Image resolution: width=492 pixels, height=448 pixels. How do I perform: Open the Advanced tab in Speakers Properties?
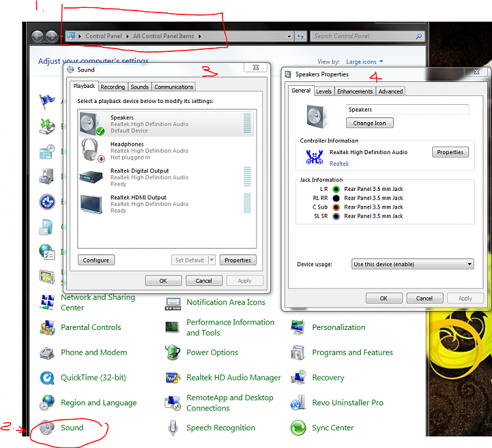pyautogui.click(x=391, y=91)
